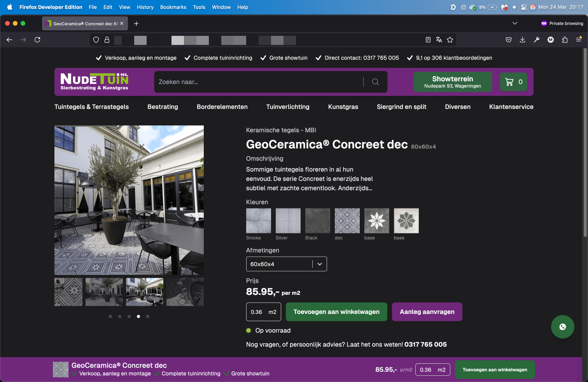588x382 pixels.
Task: Select the Black color swatch
Action: (318, 221)
